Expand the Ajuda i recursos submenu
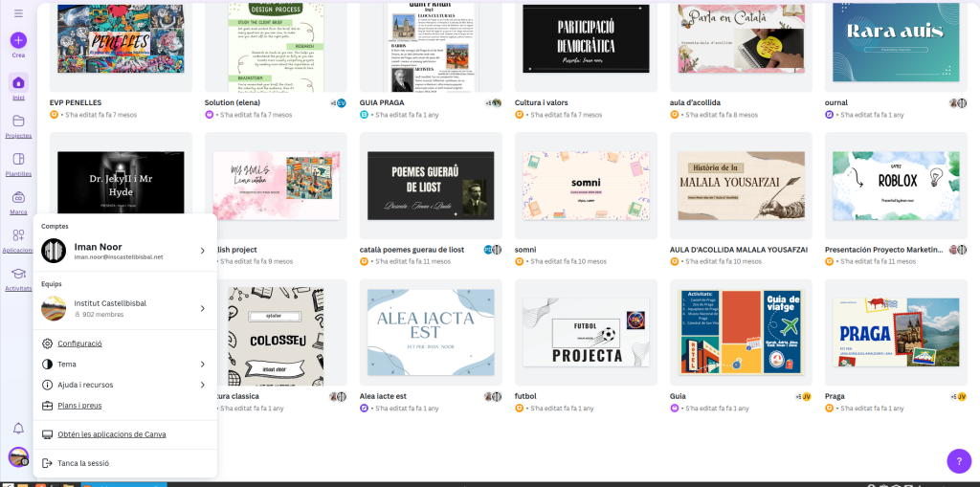 (202, 385)
